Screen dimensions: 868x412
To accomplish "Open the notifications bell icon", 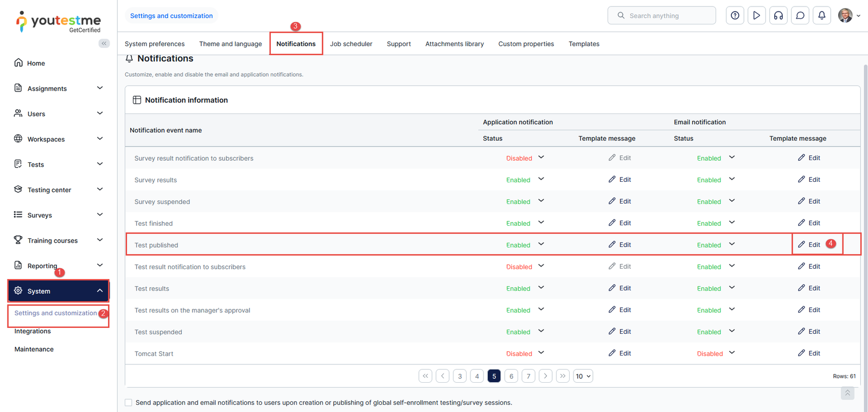I will (821, 16).
